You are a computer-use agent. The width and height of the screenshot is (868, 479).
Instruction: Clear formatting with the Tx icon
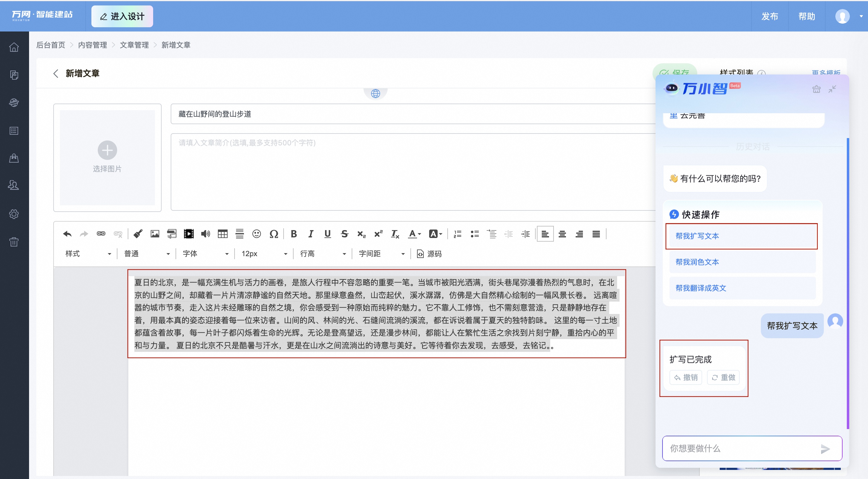pyautogui.click(x=395, y=234)
